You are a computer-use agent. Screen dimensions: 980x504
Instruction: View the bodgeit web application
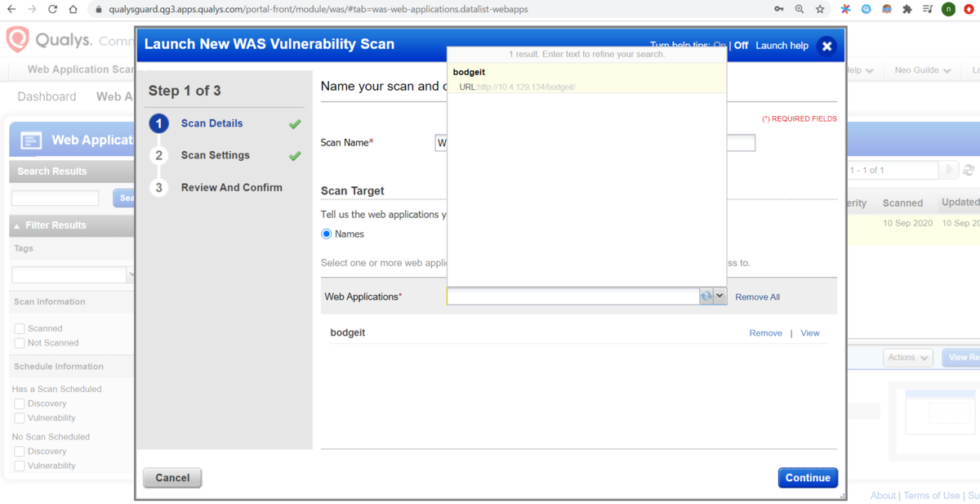[810, 333]
